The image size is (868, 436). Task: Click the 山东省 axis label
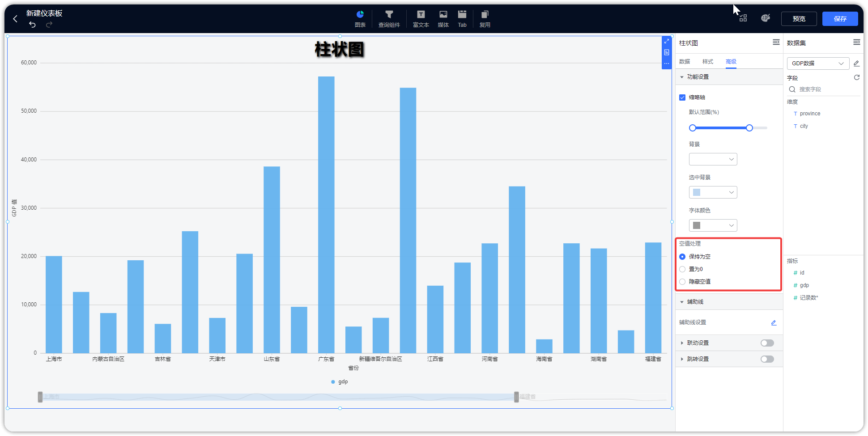coord(272,359)
